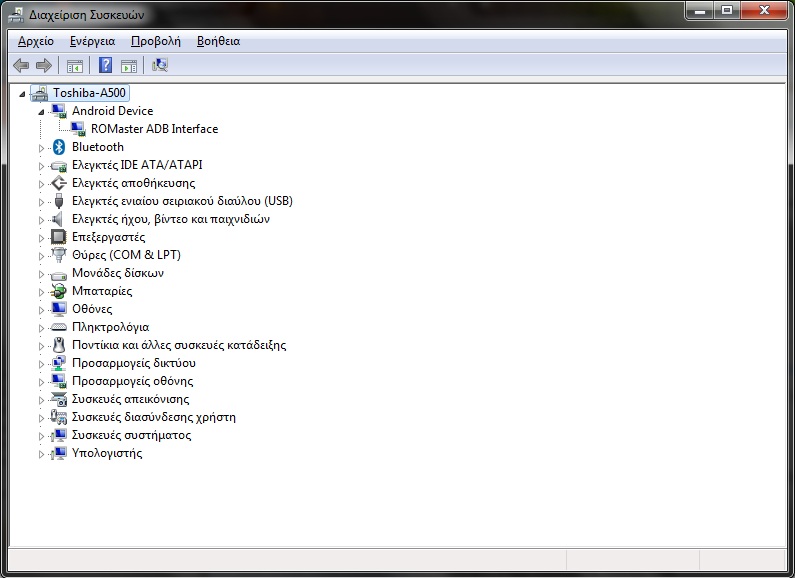Screen dimensions: 796x578
Task: Click the Επεξεργαστές processor icon
Action: [x=59, y=237]
